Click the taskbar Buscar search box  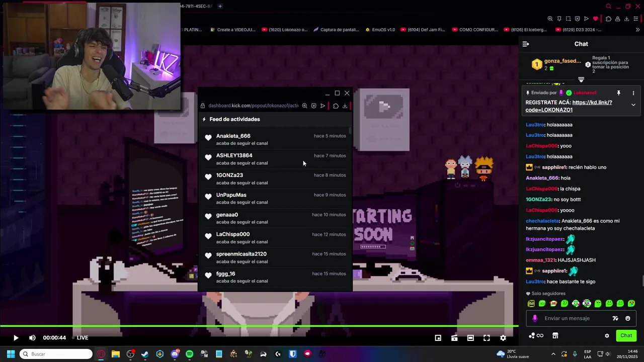click(56, 354)
